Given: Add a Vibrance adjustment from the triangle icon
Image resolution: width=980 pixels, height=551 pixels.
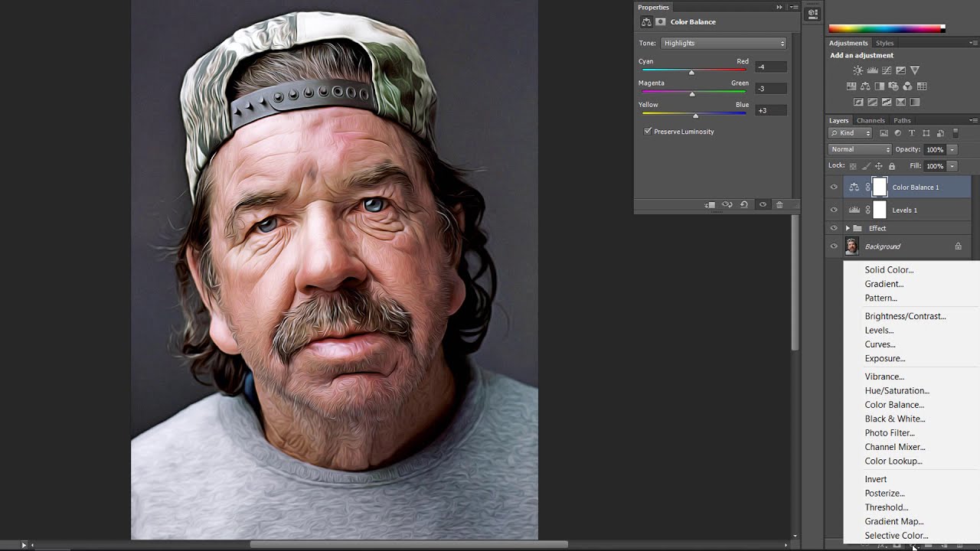Looking at the screenshot, I should (x=915, y=70).
